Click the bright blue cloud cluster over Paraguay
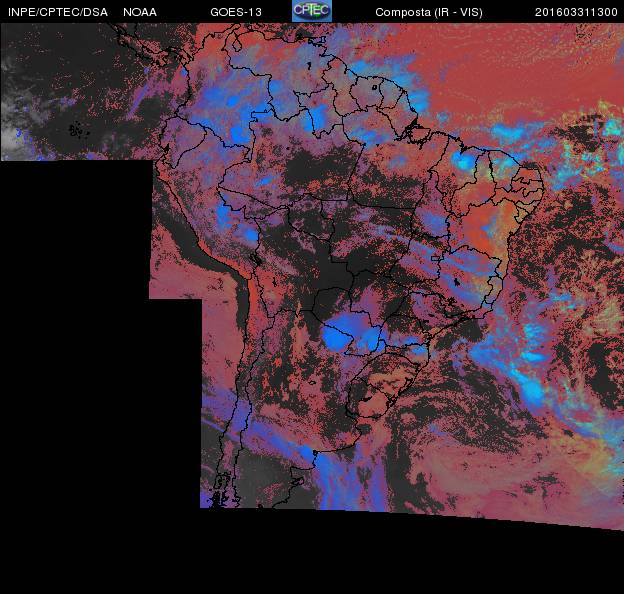Image resolution: width=624 pixels, height=594 pixels. pyautogui.click(x=345, y=333)
